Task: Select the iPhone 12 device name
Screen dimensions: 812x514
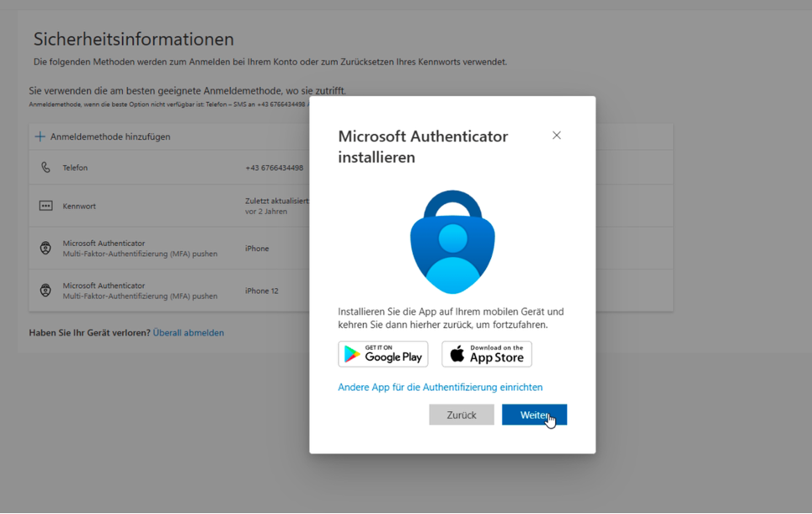Action: [x=261, y=291]
